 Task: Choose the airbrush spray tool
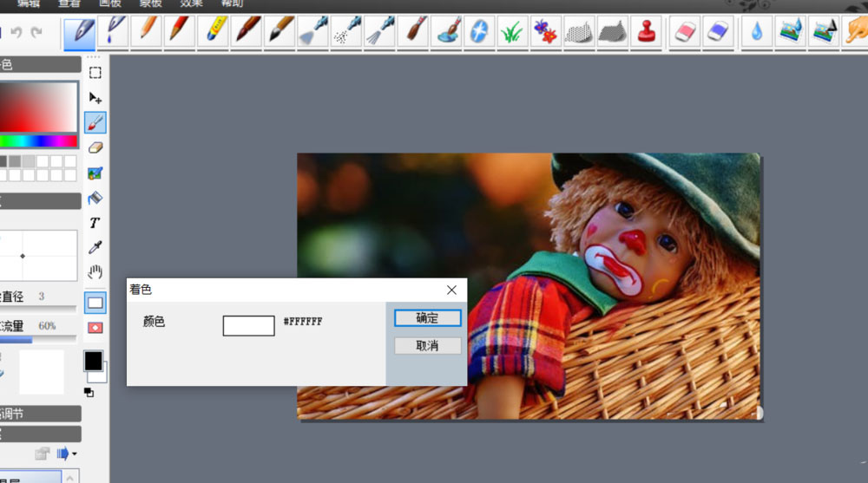pyautogui.click(x=312, y=32)
